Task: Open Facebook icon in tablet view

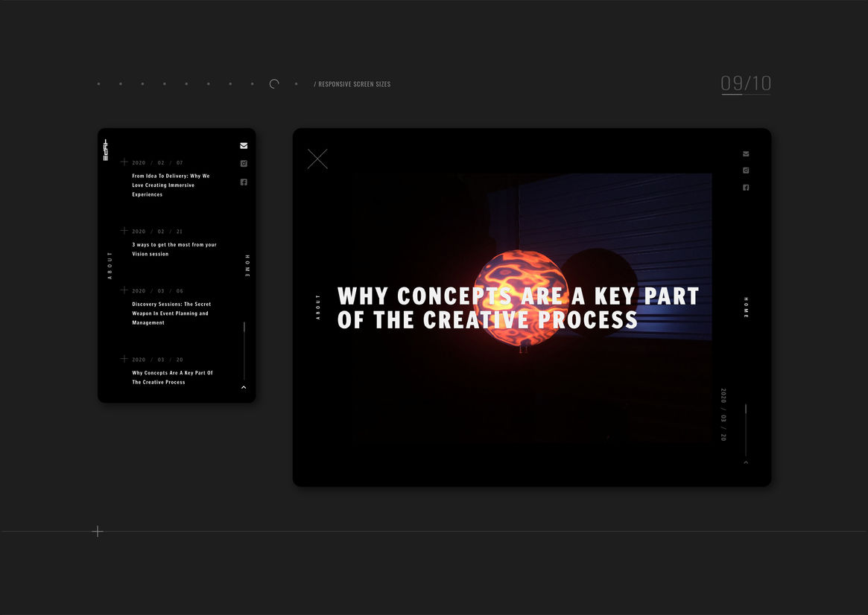Action: [x=746, y=188]
